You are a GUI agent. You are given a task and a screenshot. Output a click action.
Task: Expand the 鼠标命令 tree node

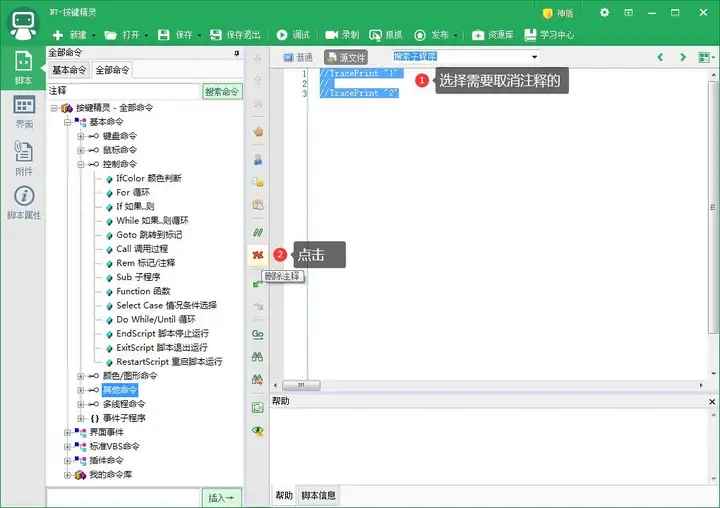tap(81, 150)
